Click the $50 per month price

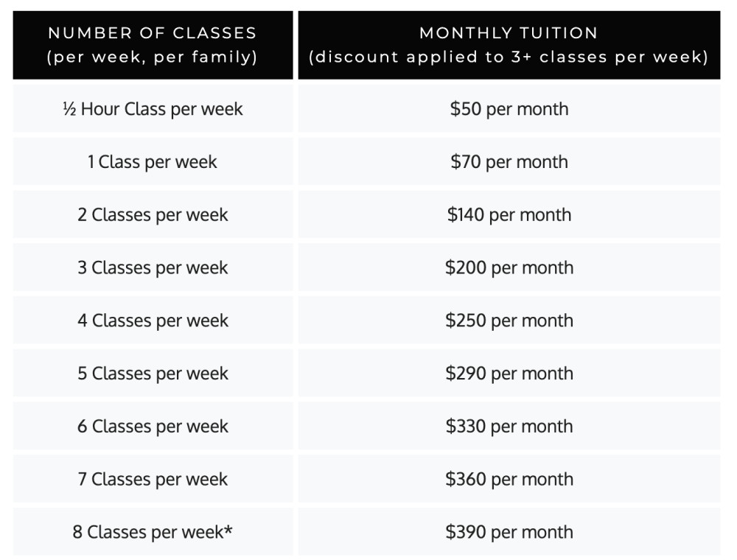[x=509, y=109]
